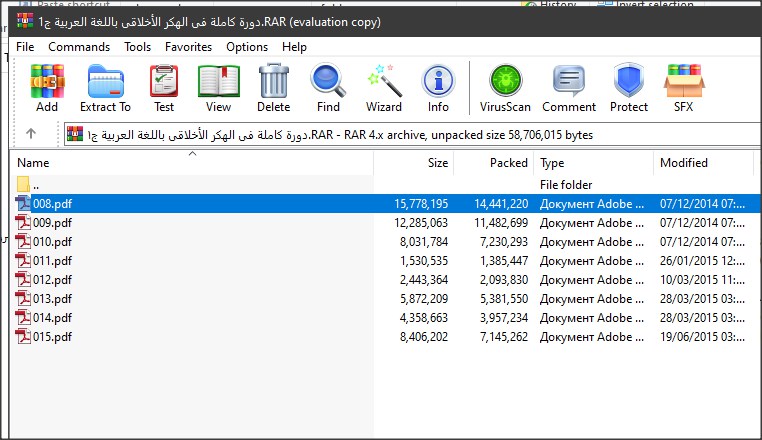Click the Delete trash can icon
Screen dimensions: 762x440
[274, 81]
